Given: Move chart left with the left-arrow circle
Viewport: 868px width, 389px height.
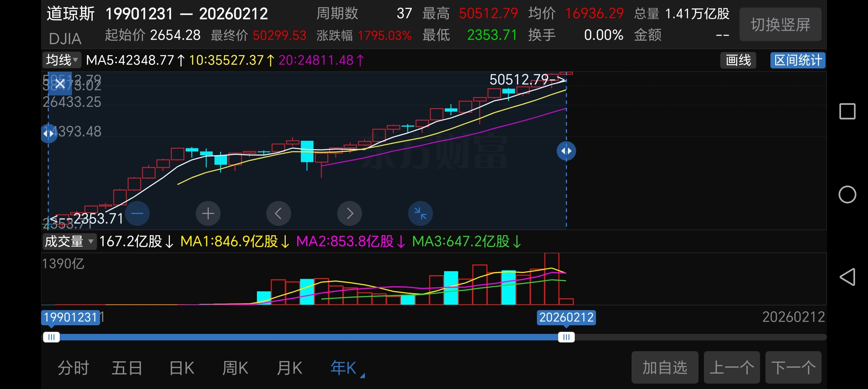Looking at the screenshot, I should click(x=279, y=214).
